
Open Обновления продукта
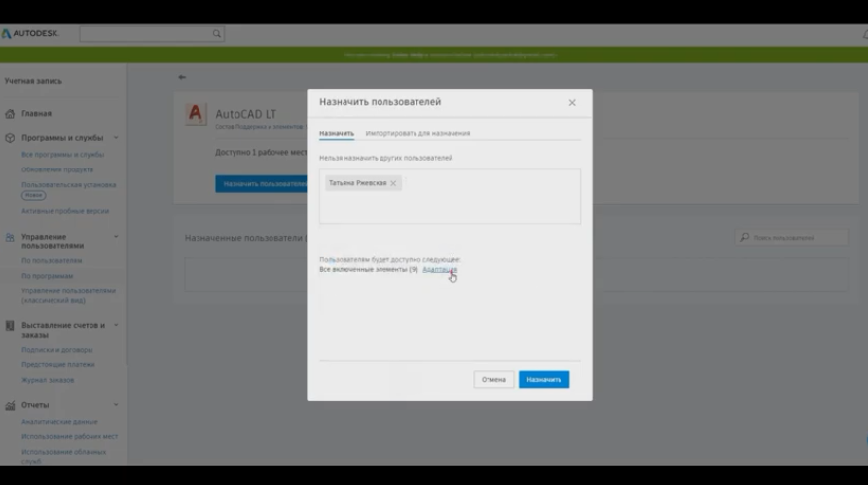point(57,169)
